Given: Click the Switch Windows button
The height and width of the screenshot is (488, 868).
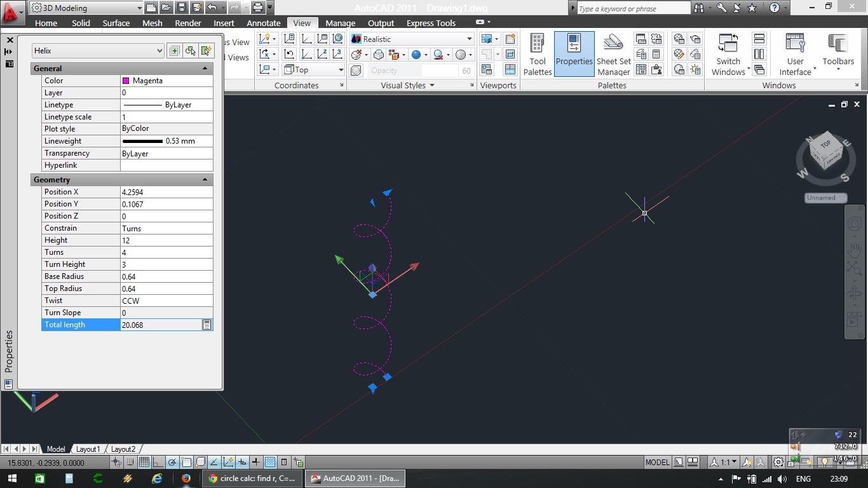Looking at the screenshot, I should (728, 55).
